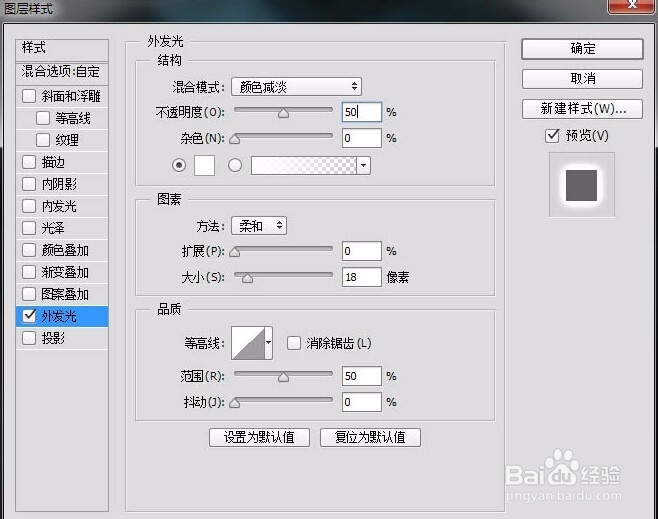The image size is (658, 519).
Task: Click the 杂色 value field
Action: [x=362, y=138]
